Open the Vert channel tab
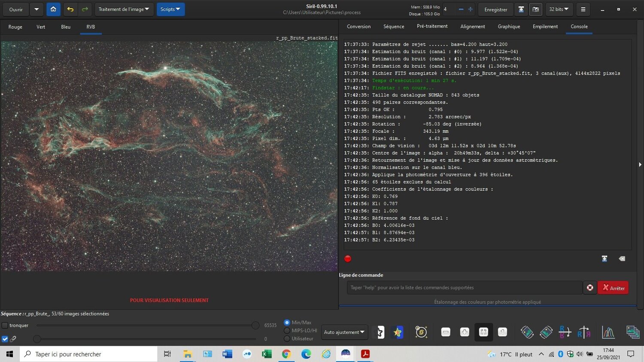Viewport: 644px width, 362px height. click(40, 27)
